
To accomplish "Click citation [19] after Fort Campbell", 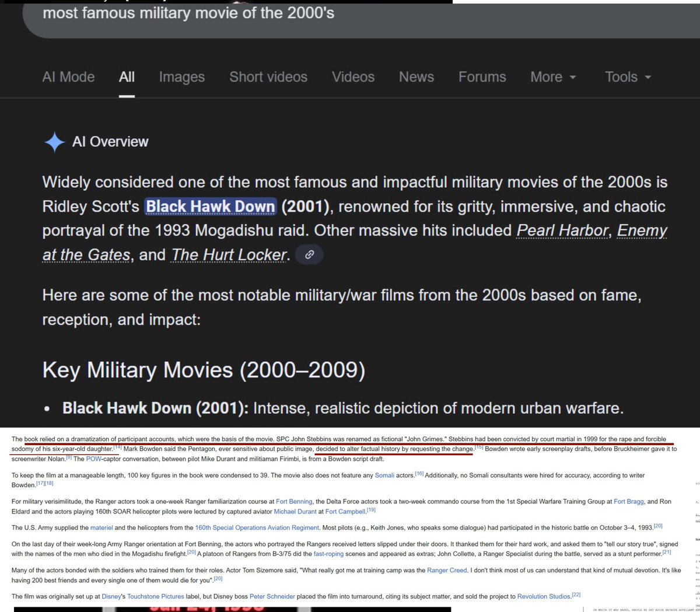I will click(x=371, y=510).
